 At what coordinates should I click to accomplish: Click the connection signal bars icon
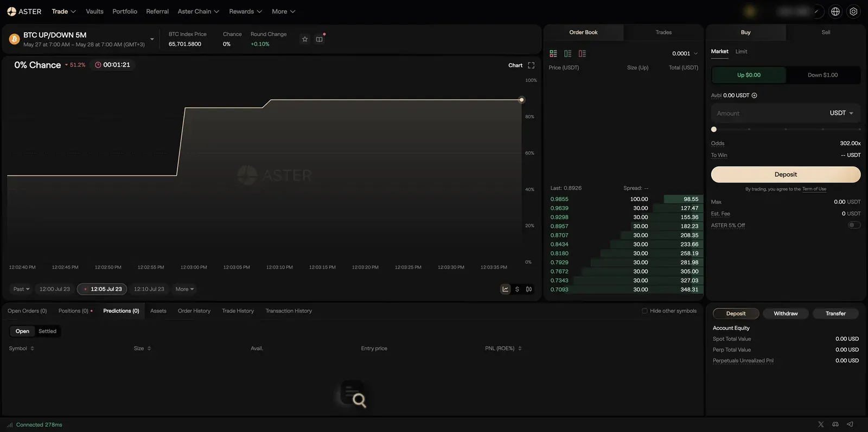pos(10,425)
